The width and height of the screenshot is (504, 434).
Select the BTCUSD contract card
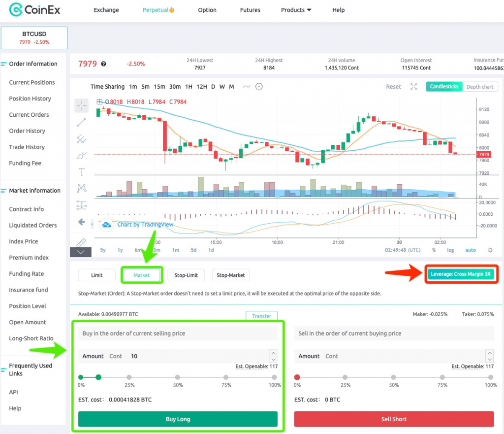tap(34, 38)
